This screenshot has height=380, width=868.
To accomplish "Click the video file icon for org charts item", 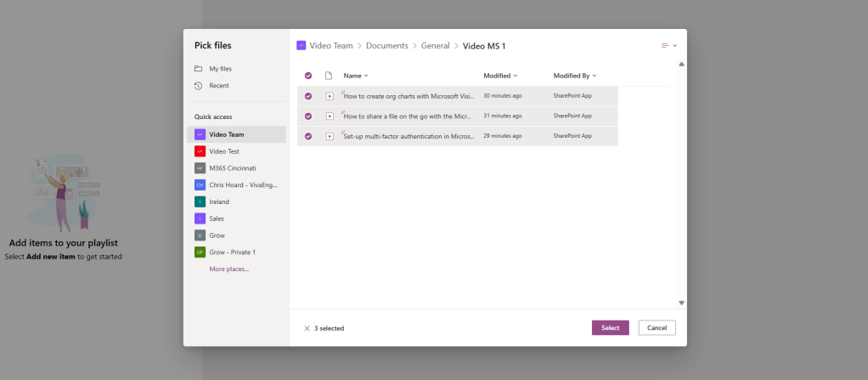I will [330, 96].
